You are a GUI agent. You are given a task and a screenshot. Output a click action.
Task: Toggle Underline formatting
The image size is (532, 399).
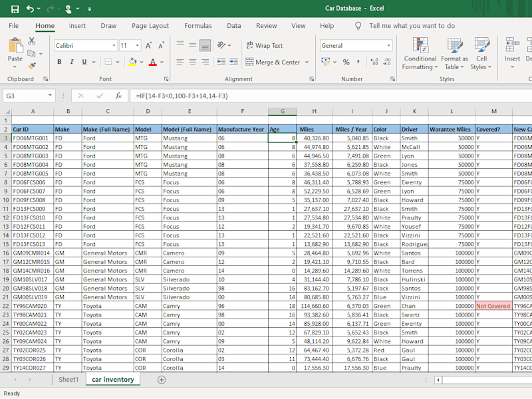pyautogui.click(x=84, y=62)
